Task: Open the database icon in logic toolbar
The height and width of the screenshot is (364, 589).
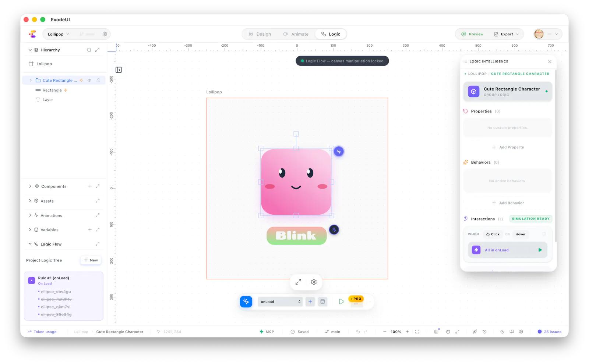Action: (x=322, y=301)
